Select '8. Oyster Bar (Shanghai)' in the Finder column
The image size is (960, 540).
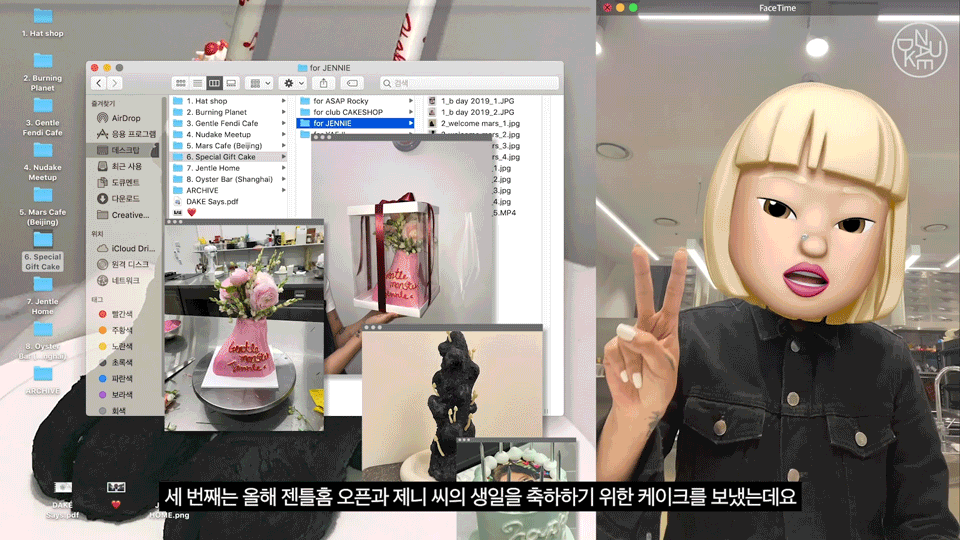(x=228, y=179)
